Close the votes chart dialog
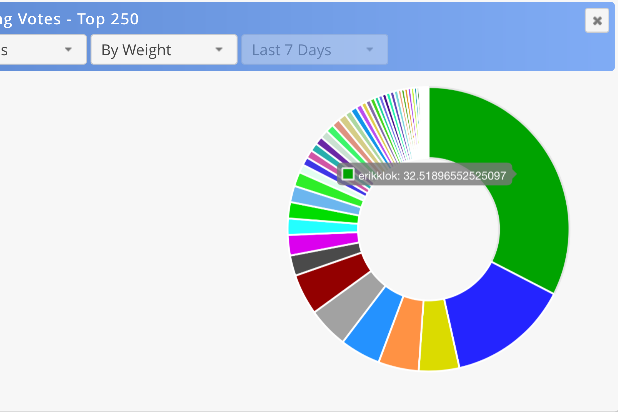 (x=597, y=20)
